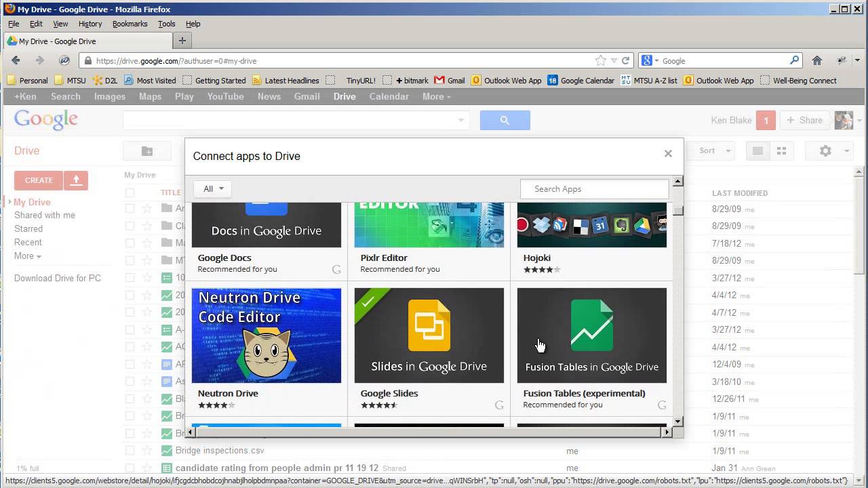This screenshot has width=868, height=488.
Task: Tick the checkbox in the 7/18/12 row
Action: [x=130, y=243]
